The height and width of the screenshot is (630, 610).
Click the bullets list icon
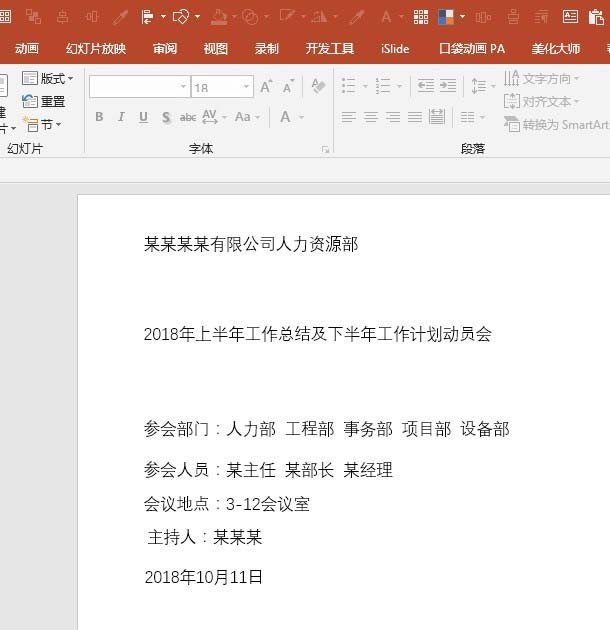349,86
